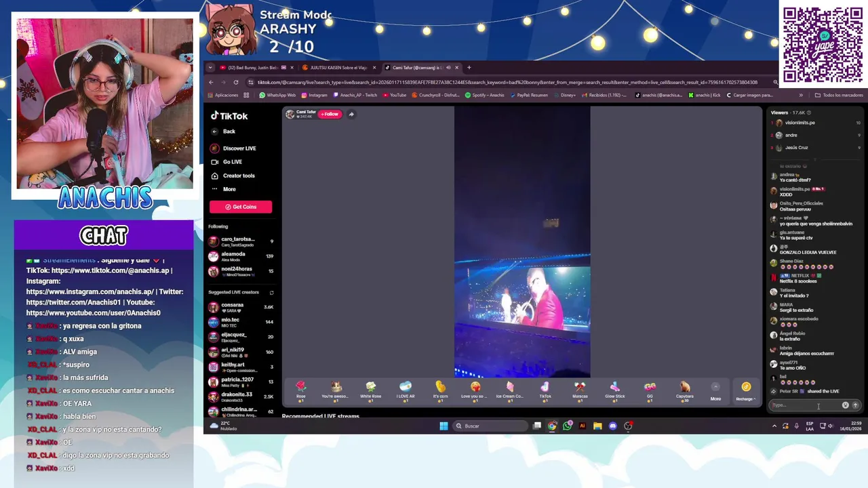Open emoji picker in chat input

845,405
